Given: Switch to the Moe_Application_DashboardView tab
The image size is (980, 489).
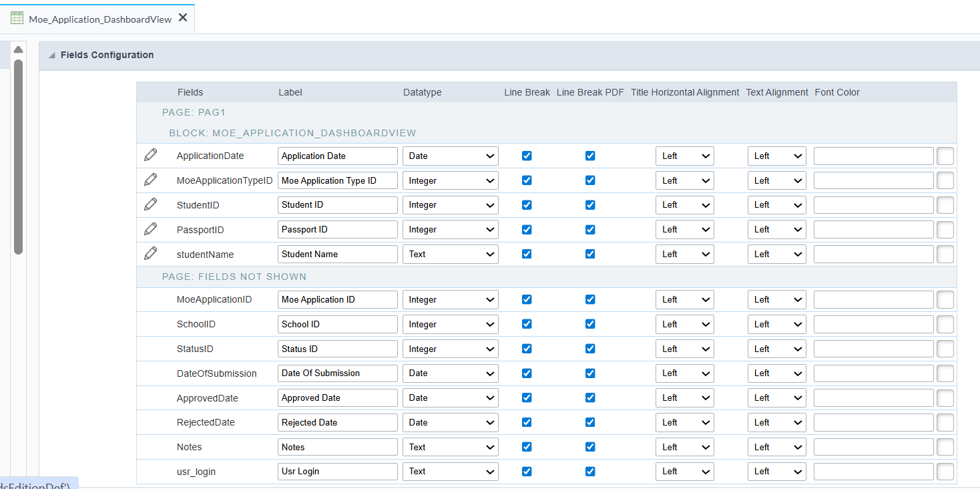Looking at the screenshot, I should pyautogui.click(x=100, y=19).
